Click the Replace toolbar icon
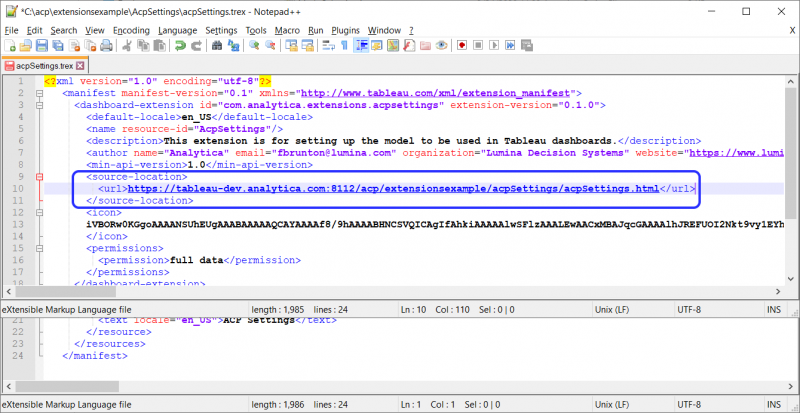 click(x=233, y=46)
